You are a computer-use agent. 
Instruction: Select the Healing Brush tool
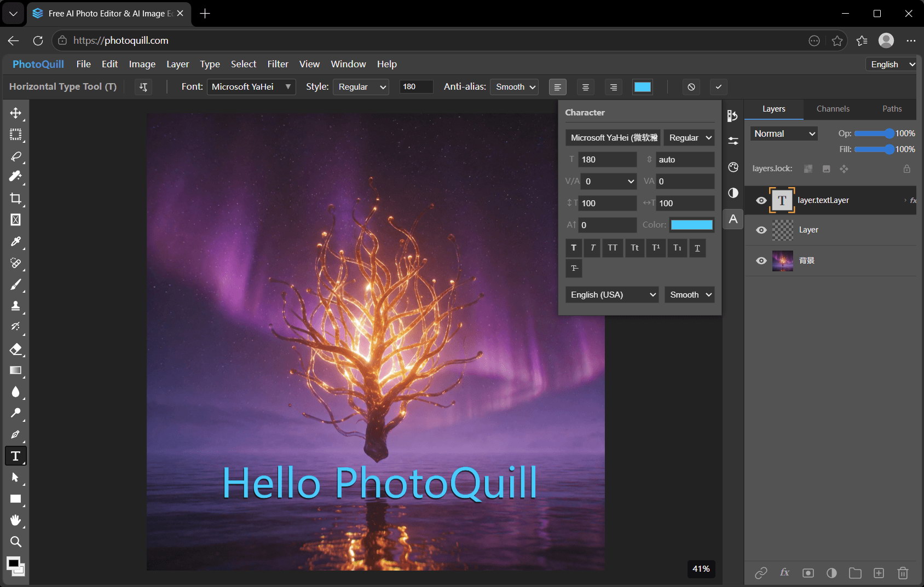pyautogui.click(x=15, y=263)
